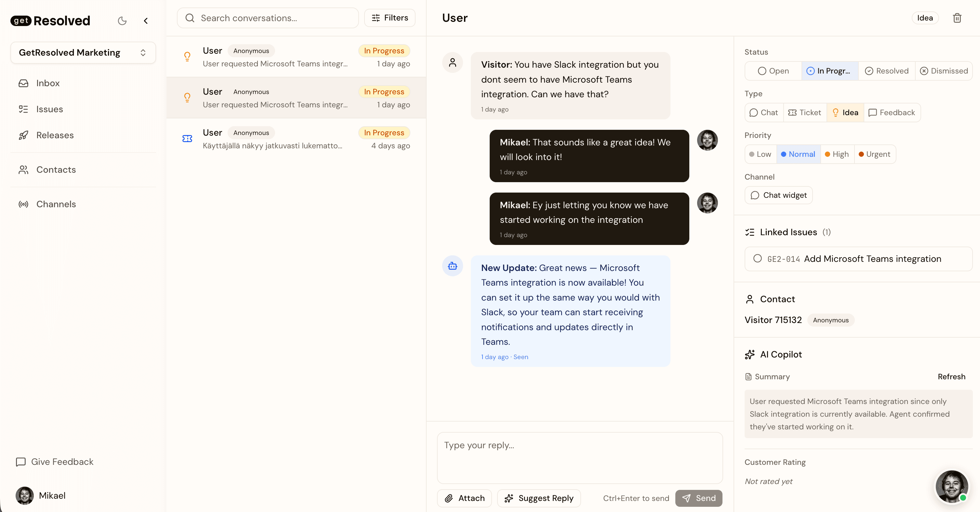Select the Finnish ticket conversation from 4 days ago
The image size is (980, 512).
296,139
